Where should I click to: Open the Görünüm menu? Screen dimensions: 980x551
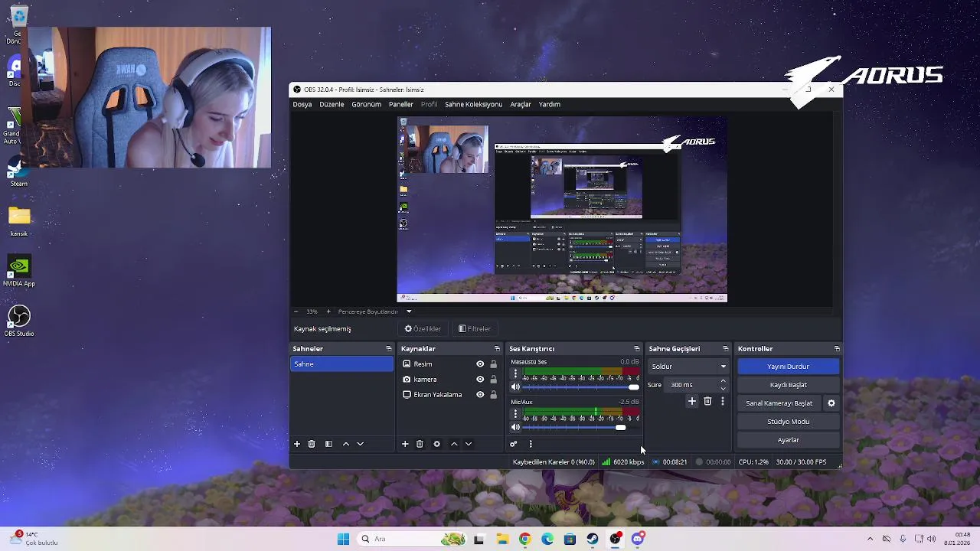point(366,104)
